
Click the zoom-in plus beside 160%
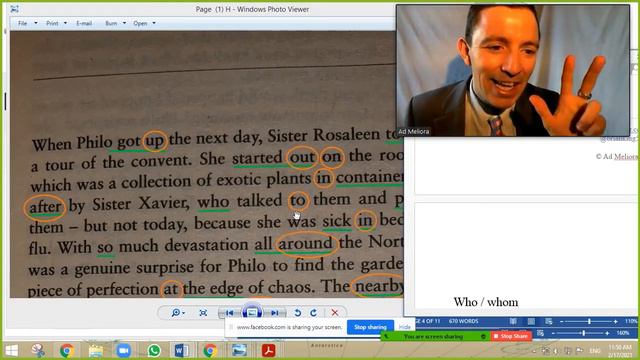(x=608, y=333)
